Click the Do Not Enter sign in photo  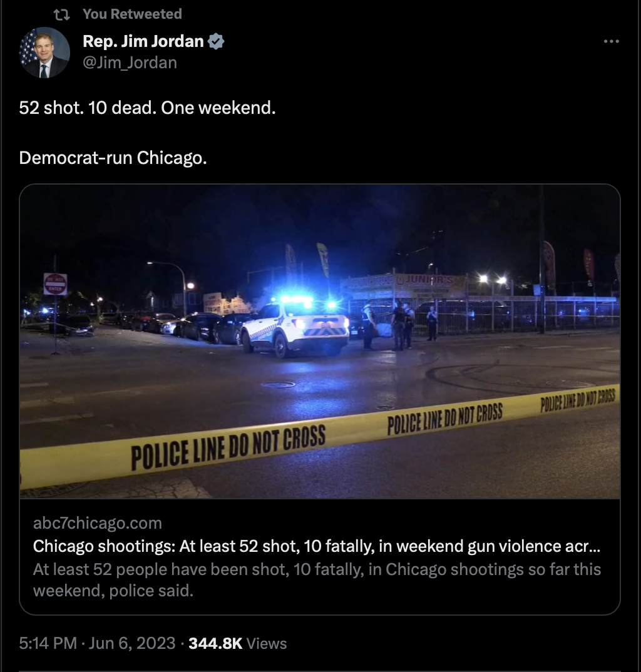coord(55,284)
